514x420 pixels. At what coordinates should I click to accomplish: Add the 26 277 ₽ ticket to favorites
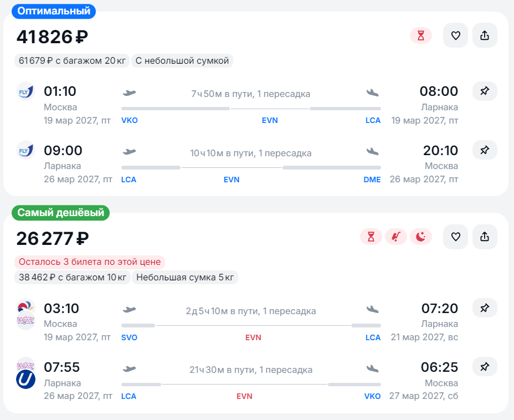pos(455,237)
